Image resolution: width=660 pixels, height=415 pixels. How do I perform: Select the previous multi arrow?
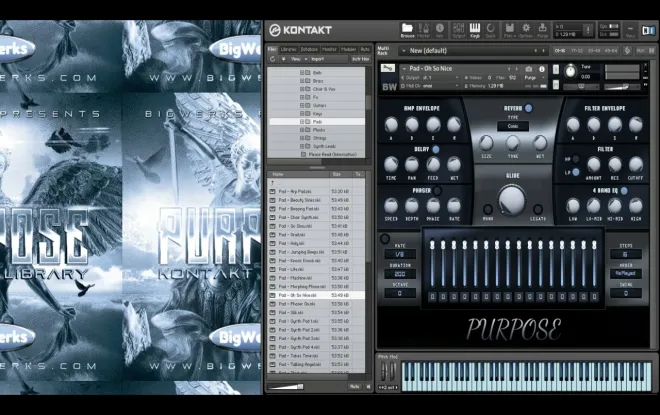(x=535, y=51)
